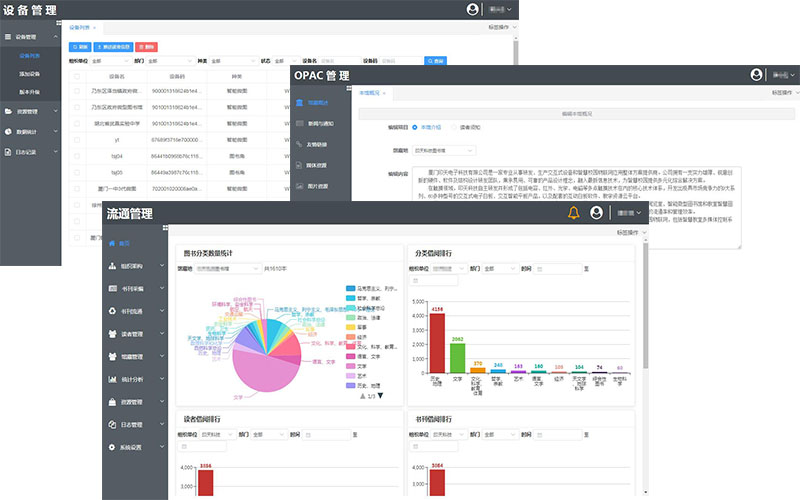Click 友情链接 link icon in OPAC sidebar
This screenshot has width=800, height=500.
(299, 144)
